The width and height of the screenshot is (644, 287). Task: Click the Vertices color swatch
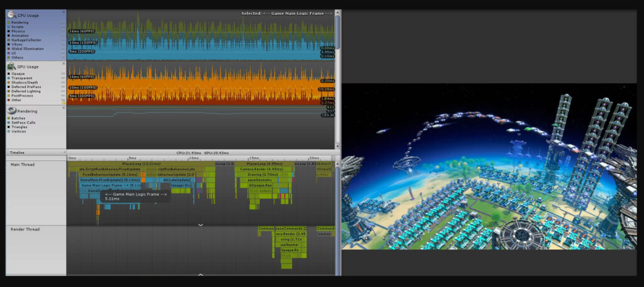[9, 132]
